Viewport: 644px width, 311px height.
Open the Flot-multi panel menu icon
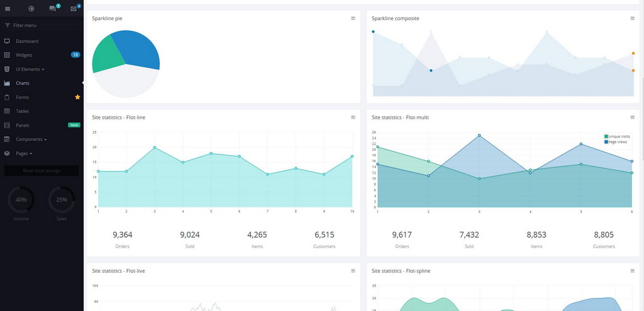tap(632, 117)
